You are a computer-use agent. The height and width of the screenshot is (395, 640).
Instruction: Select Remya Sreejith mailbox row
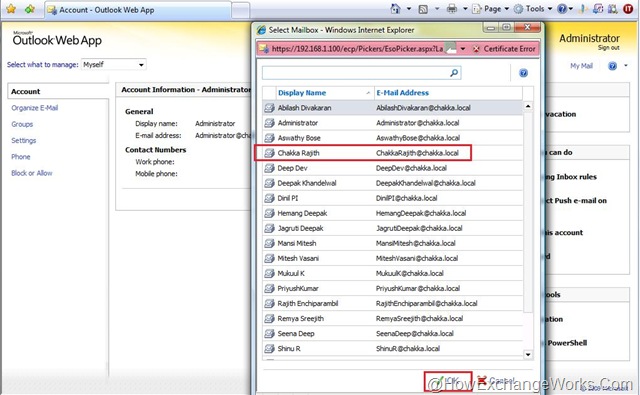click(392, 319)
